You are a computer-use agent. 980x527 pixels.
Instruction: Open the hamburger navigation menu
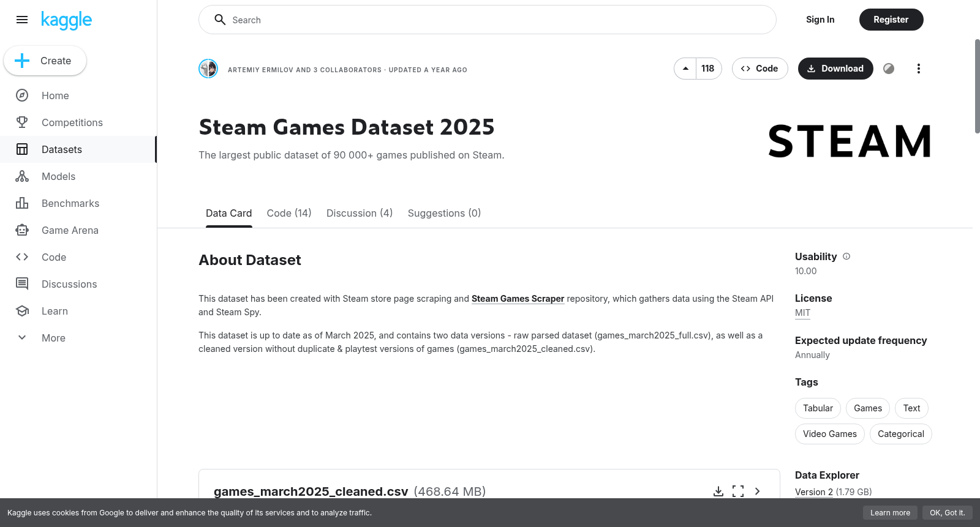(x=22, y=20)
